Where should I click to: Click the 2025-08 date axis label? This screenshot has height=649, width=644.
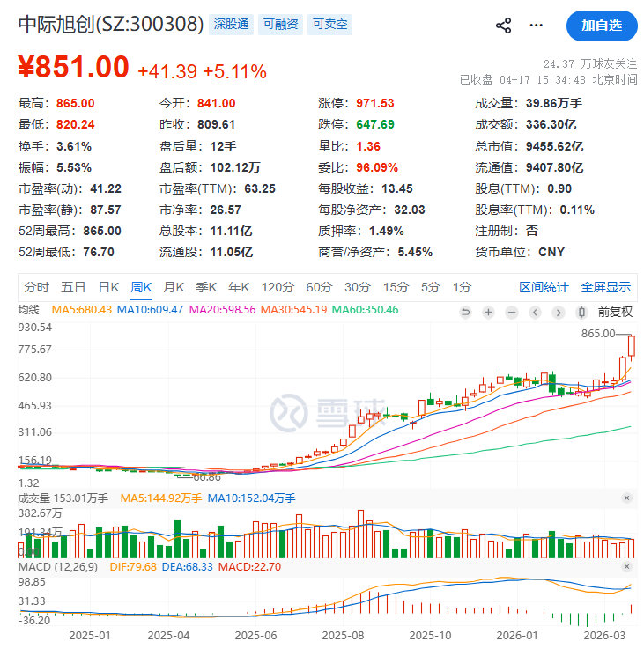coord(343,635)
